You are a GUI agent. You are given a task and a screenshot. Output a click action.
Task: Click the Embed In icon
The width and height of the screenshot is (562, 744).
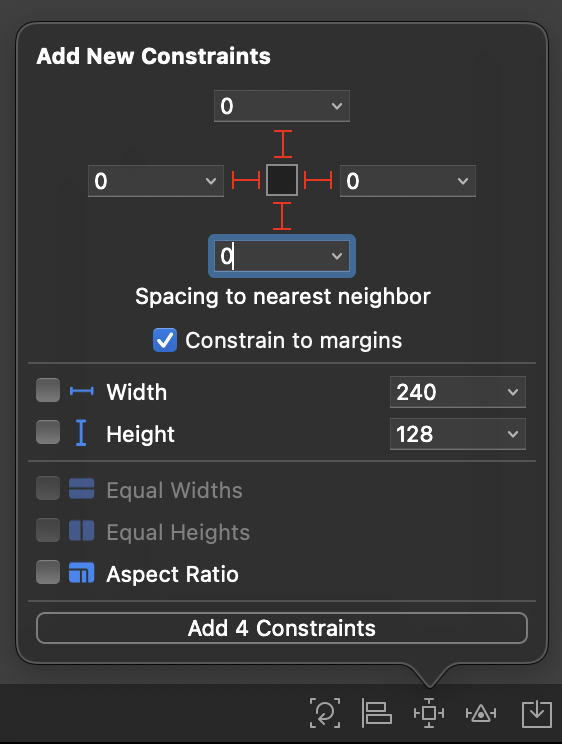click(x=536, y=713)
